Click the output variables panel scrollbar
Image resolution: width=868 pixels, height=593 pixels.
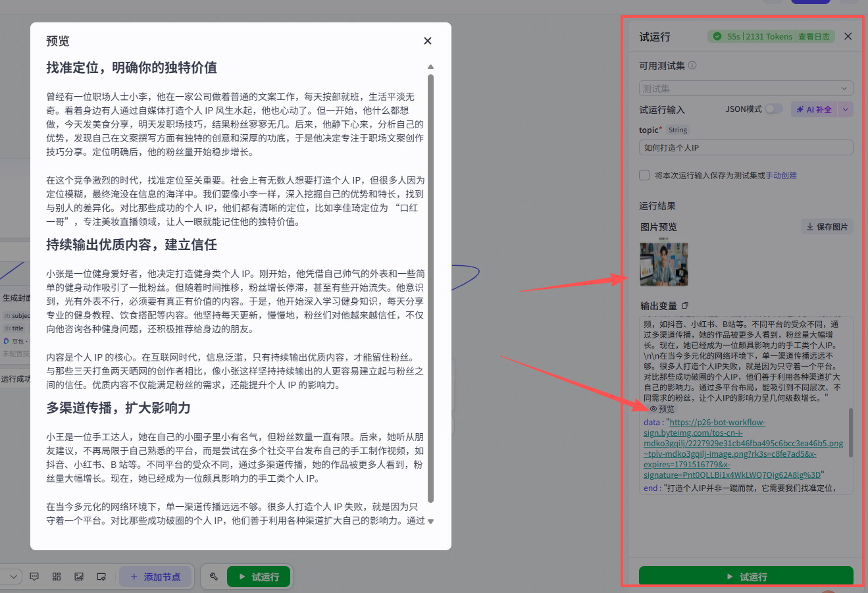click(850, 432)
